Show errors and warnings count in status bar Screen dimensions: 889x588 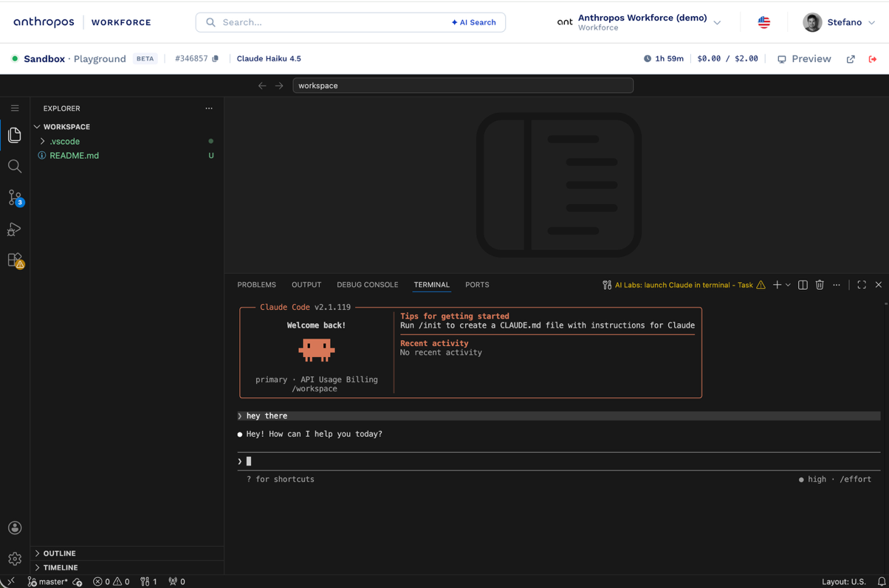(x=111, y=581)
